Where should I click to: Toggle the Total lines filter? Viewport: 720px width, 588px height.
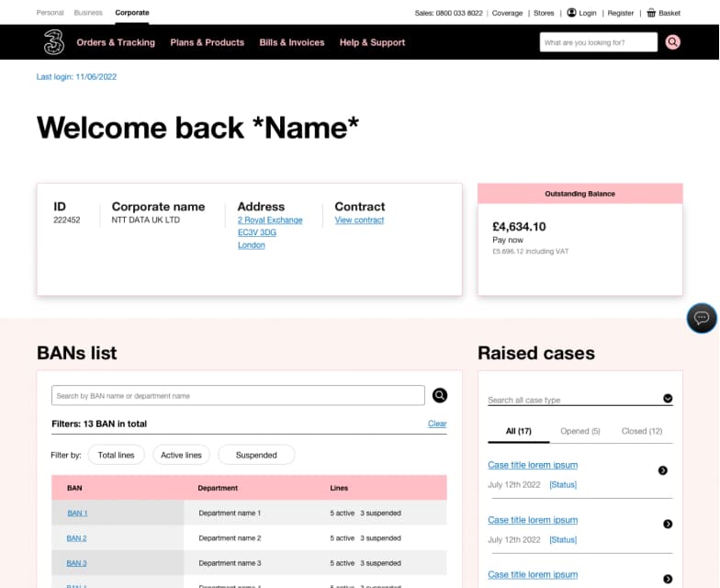[116, 455]
